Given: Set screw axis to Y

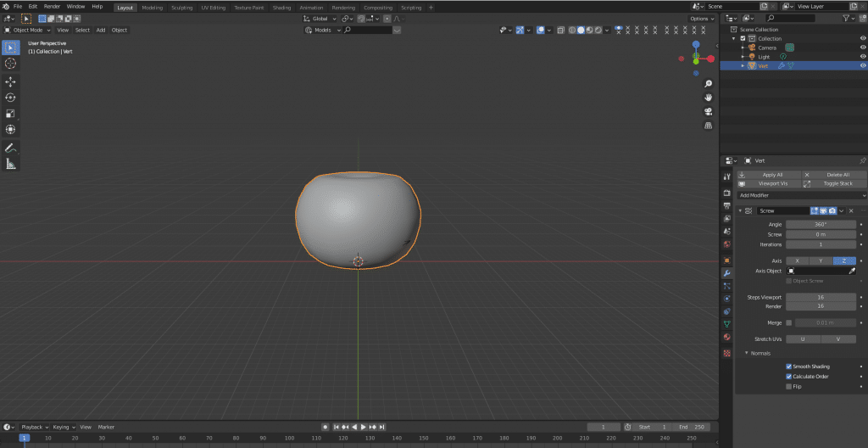Looking at the screenshot, I should click(821, 260).
